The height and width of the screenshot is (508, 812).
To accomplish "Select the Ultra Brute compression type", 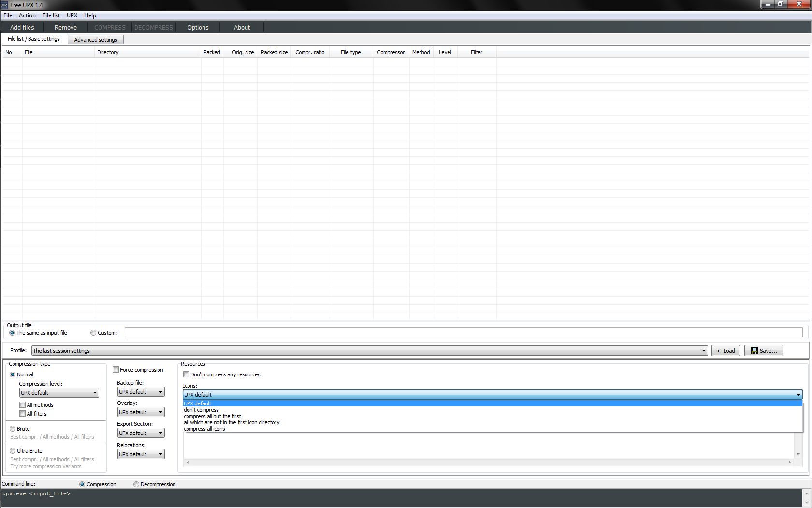I will (x=26, y=451).
